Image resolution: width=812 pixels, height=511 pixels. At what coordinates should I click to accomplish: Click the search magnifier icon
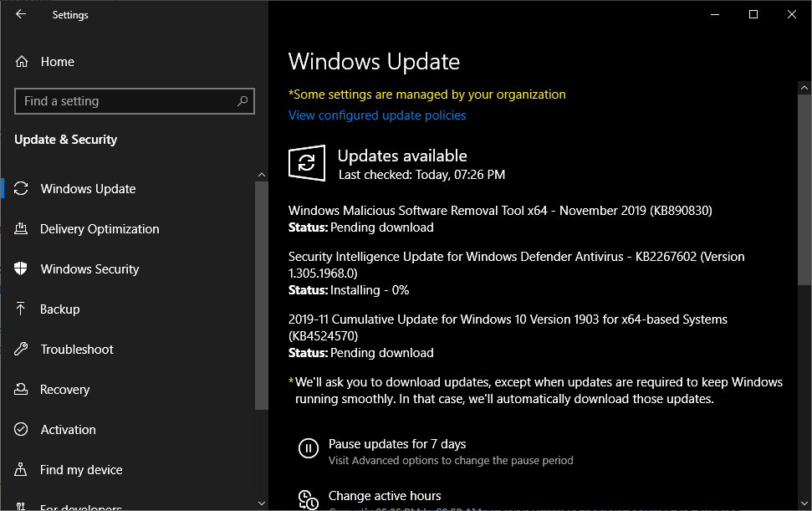pyautogui.click(x=243, y=101)
